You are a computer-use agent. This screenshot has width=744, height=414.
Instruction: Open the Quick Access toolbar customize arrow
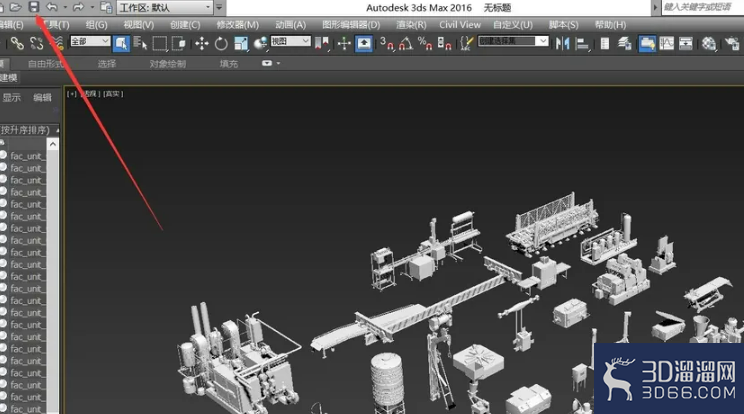point(219,7)
